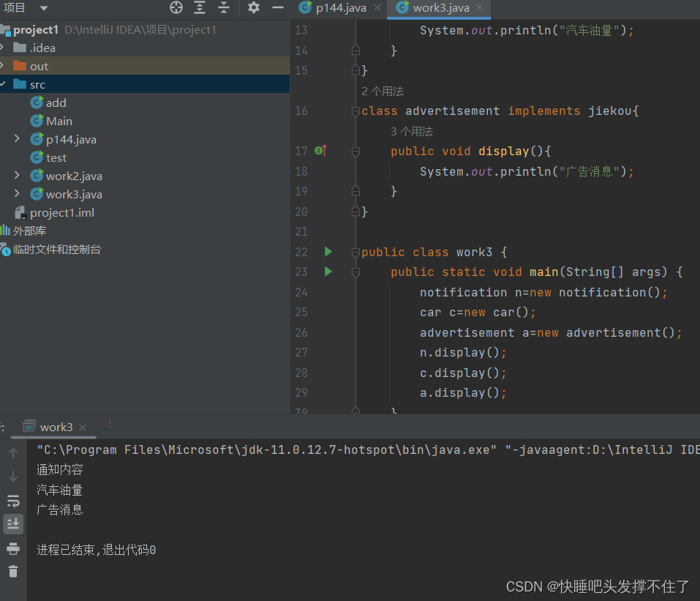Fold the main method at line 23

[x=355, y=272]
